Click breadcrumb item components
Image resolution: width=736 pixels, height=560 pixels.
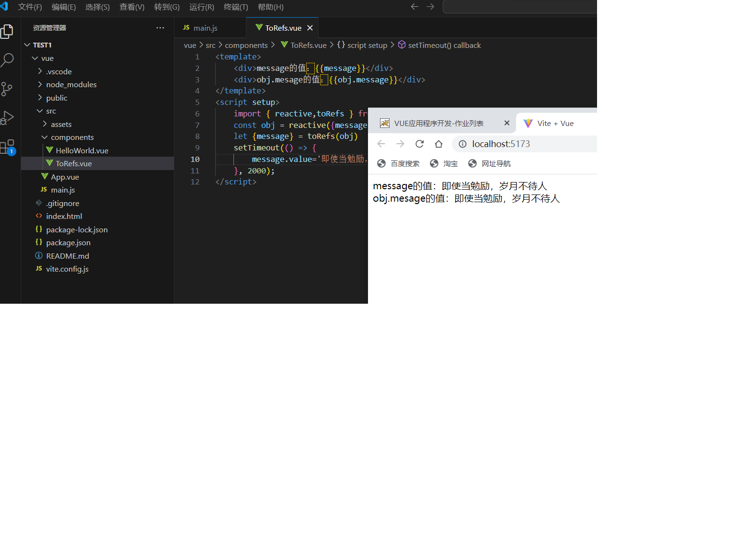[246, 45]
